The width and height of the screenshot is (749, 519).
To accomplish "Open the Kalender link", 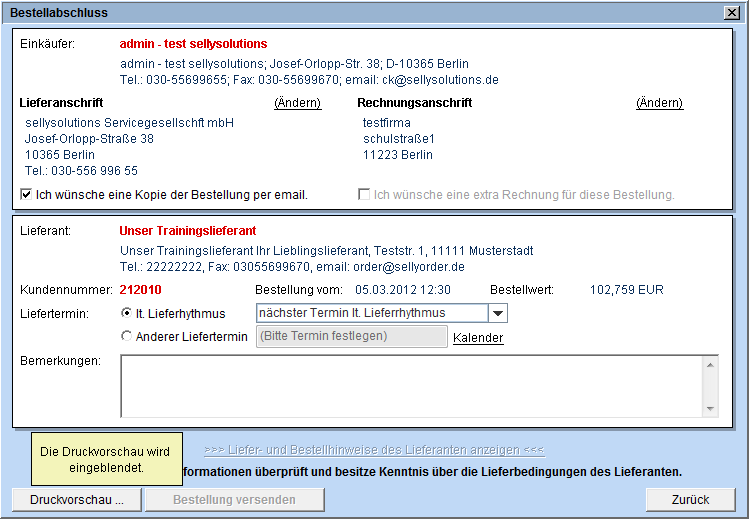I will tap(478, 338).
